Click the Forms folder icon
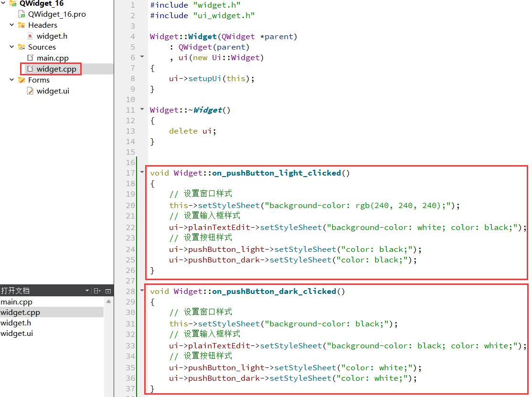Image resolution: width=532 pixels, height=397 pixels. (21, 80)
